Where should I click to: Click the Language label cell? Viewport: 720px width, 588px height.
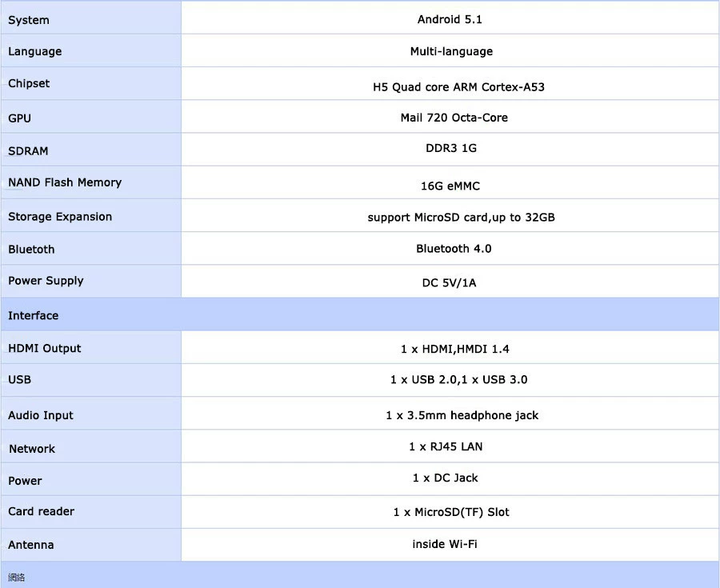click(x=91, y=50)
